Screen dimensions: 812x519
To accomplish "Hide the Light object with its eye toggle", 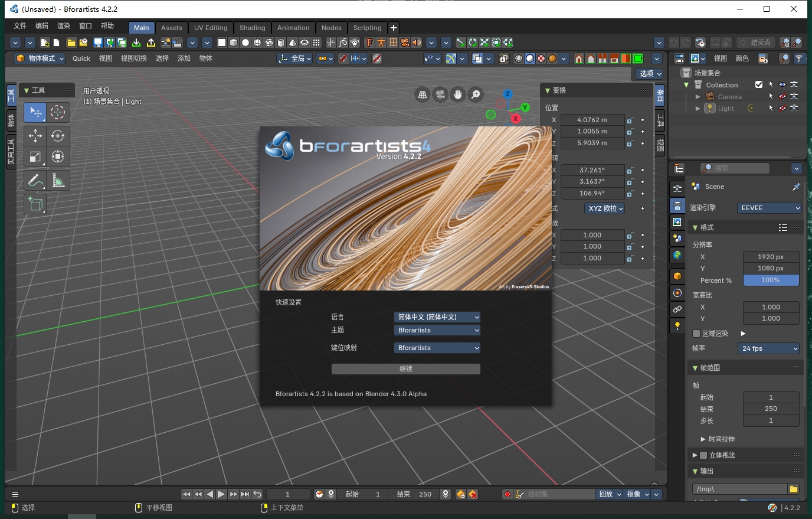I will (x=782, y=108).
